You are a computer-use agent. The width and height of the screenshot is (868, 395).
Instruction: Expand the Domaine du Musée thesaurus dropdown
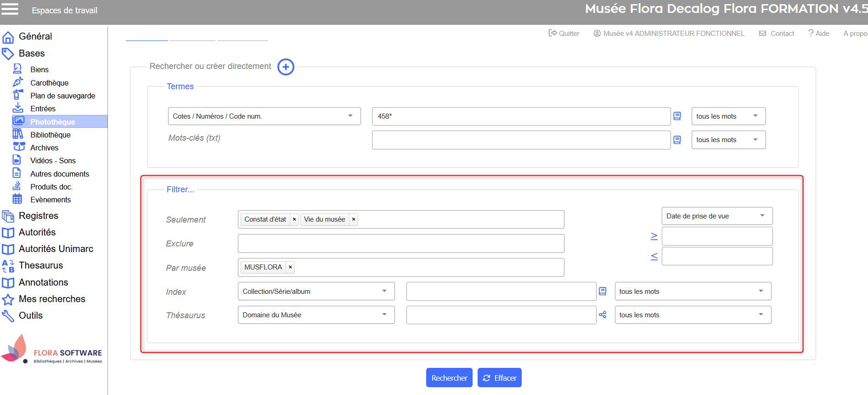[316, 315]
